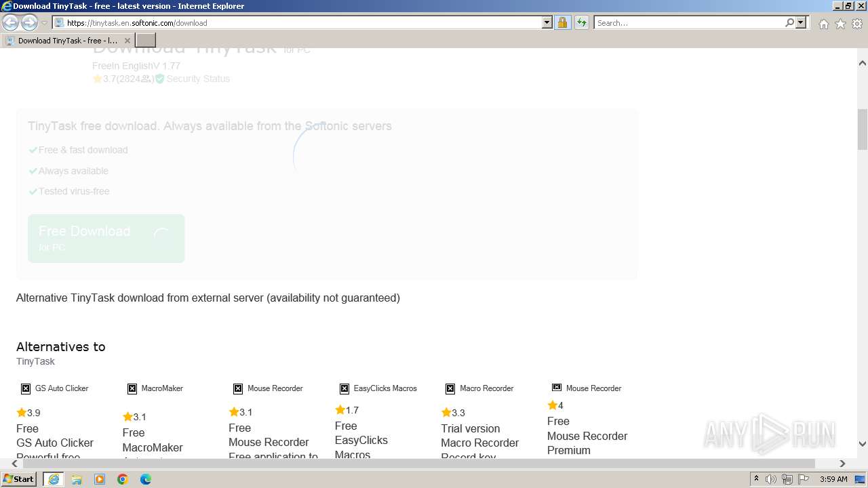
Task: Click the 1.7 star rating icon
Action: [340, 409]
